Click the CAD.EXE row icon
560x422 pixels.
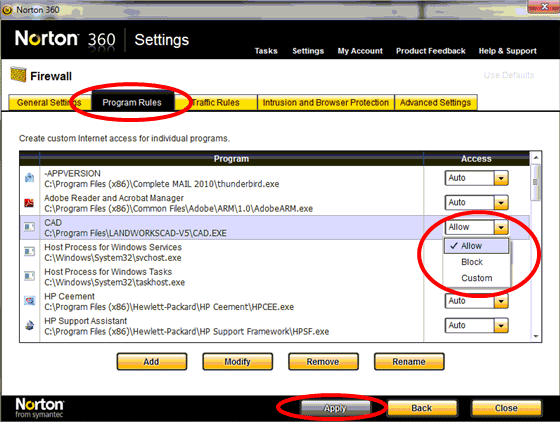point(29,227)
